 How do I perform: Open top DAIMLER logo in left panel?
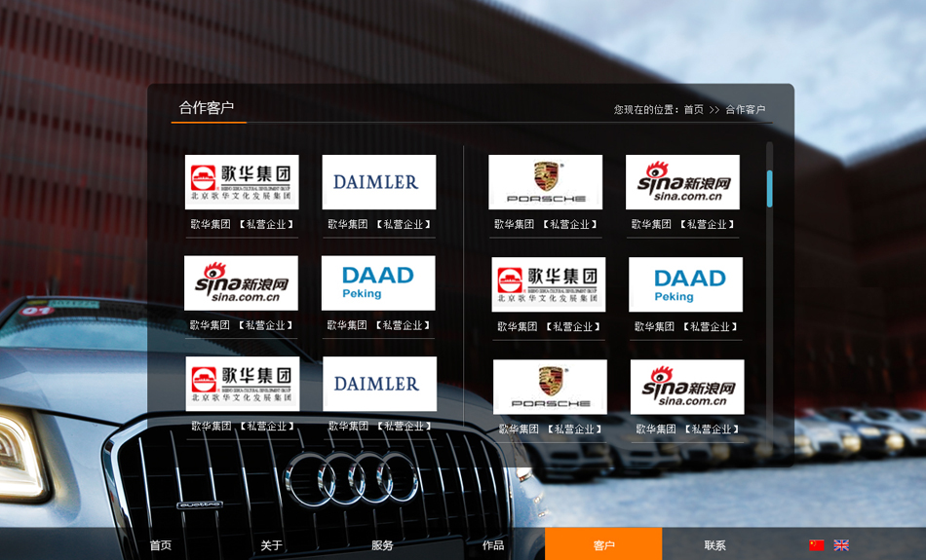coord(378,182)
